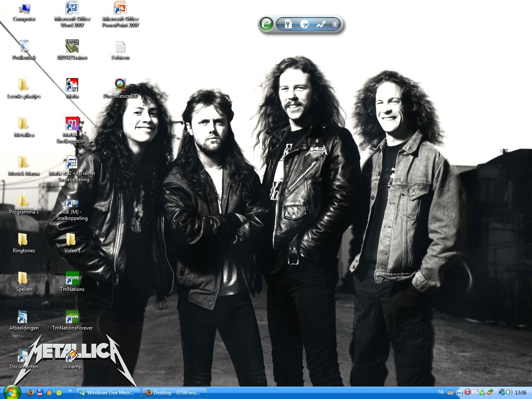Click the key document icon on widget bar
This screenshot has height=399, width=532.
tap(288, 25)
